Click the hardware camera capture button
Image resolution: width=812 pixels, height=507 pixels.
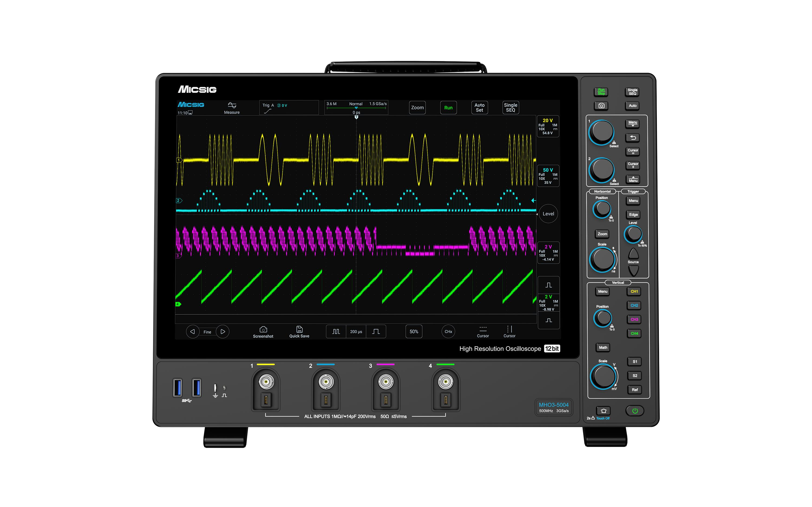601,106
